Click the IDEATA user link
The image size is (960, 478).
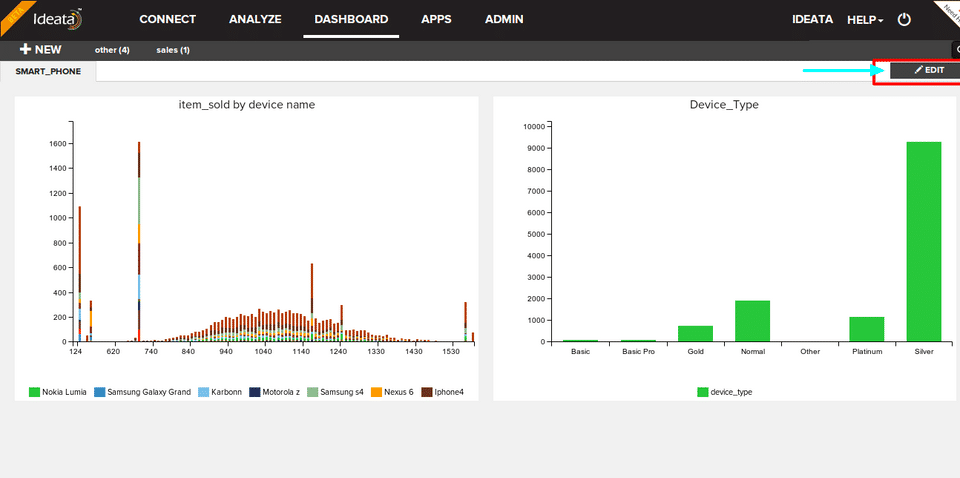(x=812, y=19)
